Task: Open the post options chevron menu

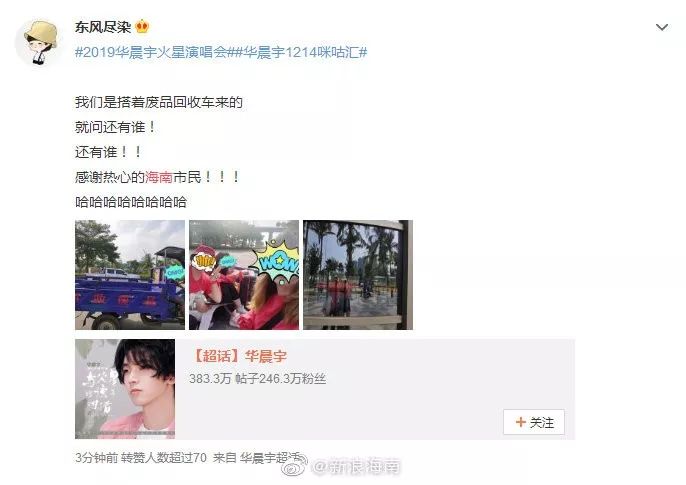Action: click(x=662, y=27)
